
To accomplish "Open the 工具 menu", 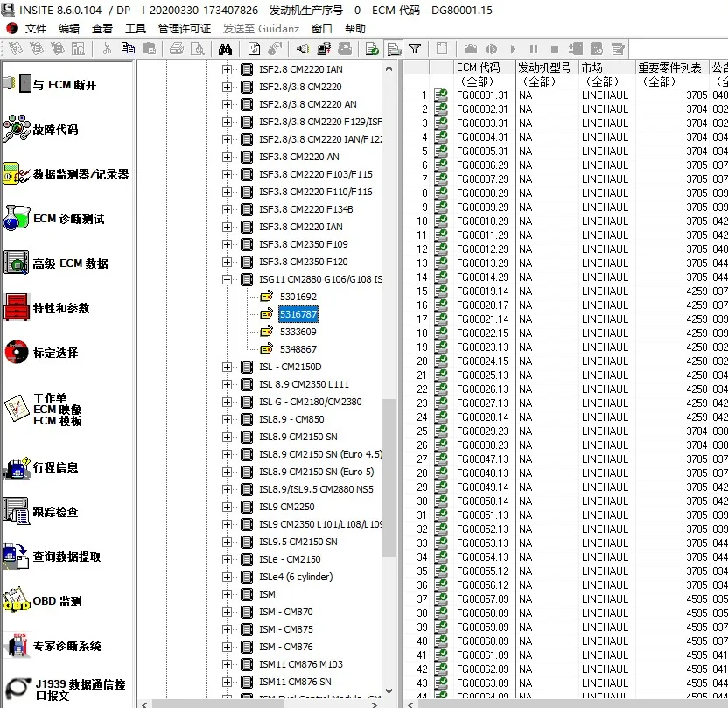I will click(x=136, y=28).
